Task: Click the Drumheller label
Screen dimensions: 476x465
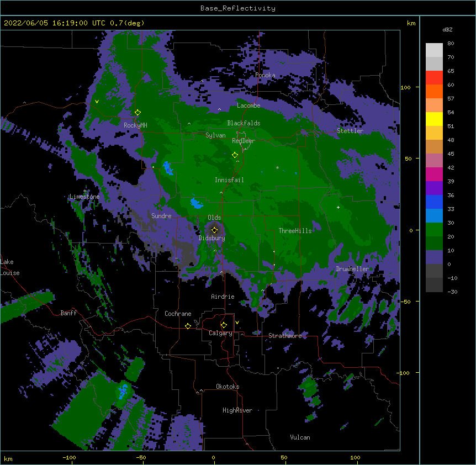Action: pyautogui.click(x=352, y=269)
